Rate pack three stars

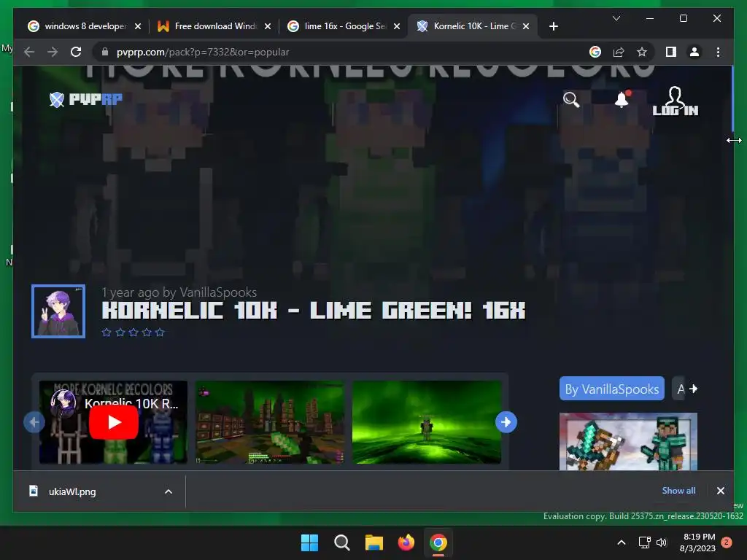point(133,332)
